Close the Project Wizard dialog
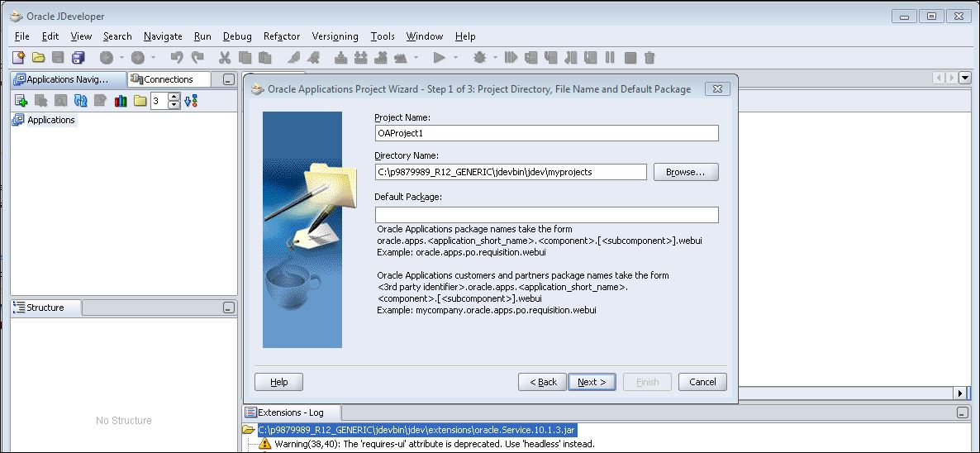The height and width of the screenshot is (453, 980). (x=717, y=88)
